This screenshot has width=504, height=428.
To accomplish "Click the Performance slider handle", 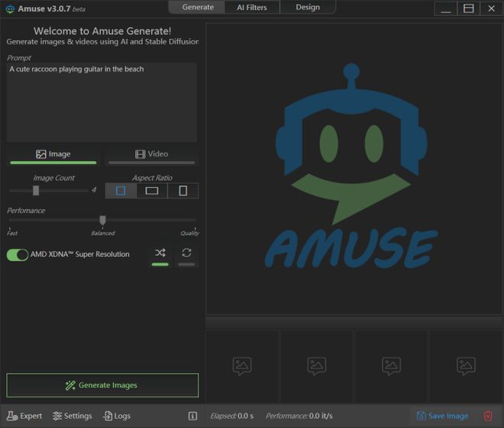I will [102, 220].
